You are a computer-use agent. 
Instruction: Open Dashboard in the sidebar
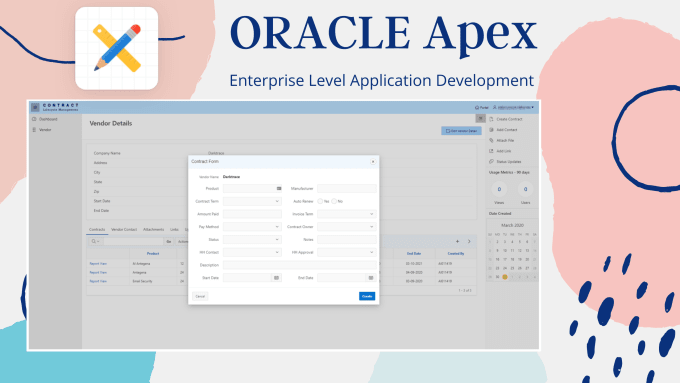pyautogui.click(x=48, y=119)
